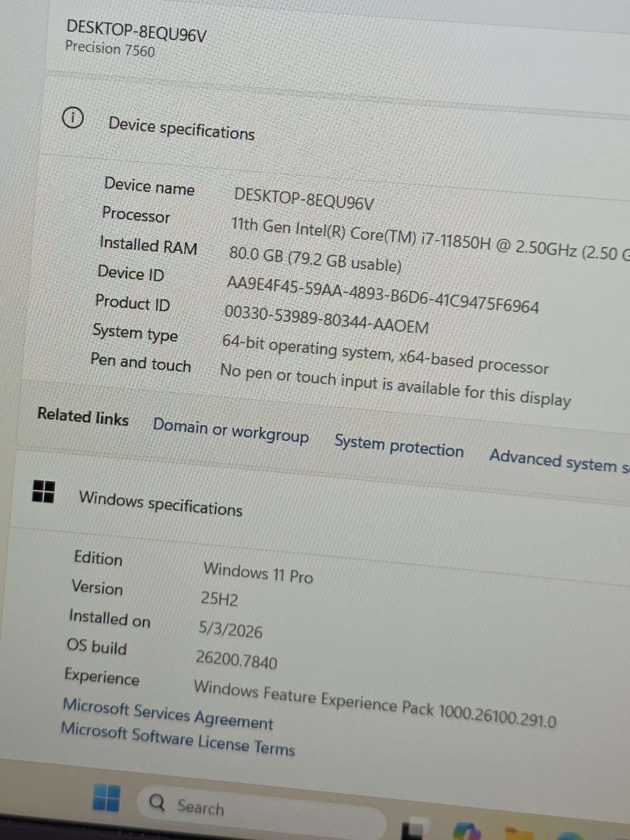Viewport: 630px width, 840px height.
Task: Open the Advanced system settings link
Action: click(x=560, y=461)
